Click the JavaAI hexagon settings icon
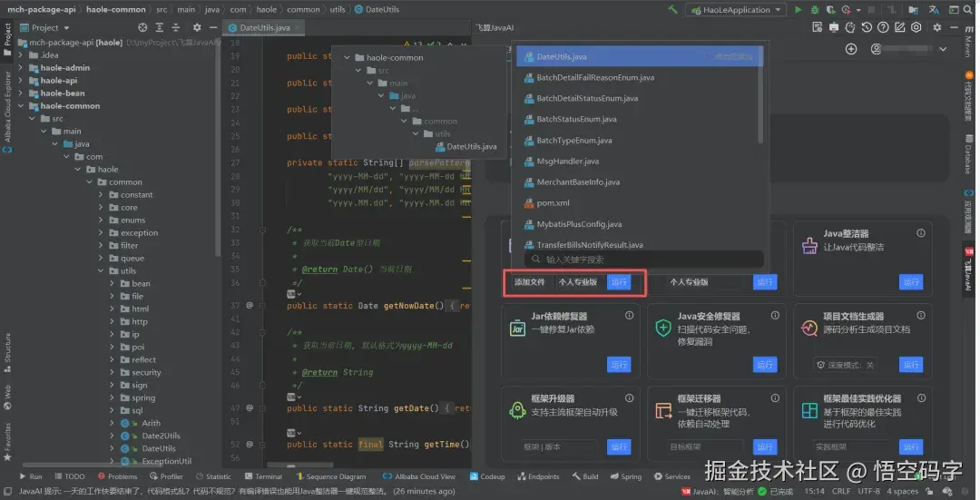The image size is (980, 500). 916,27
